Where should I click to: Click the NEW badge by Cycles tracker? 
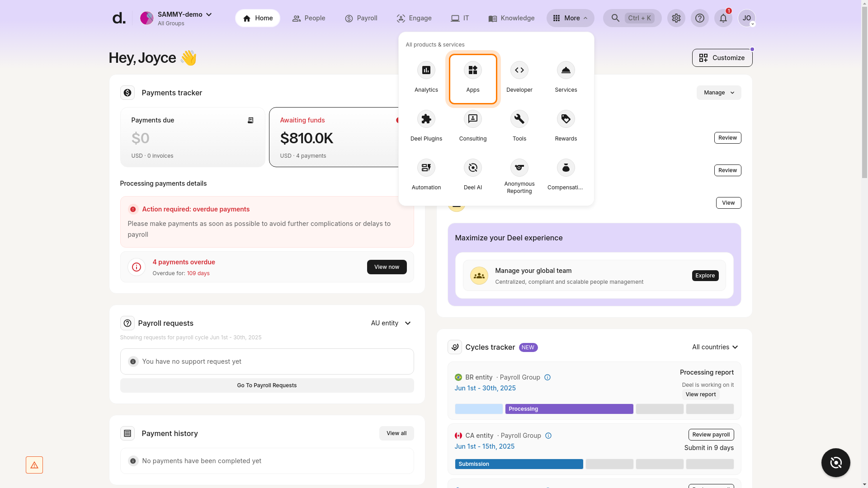[528, 347]
